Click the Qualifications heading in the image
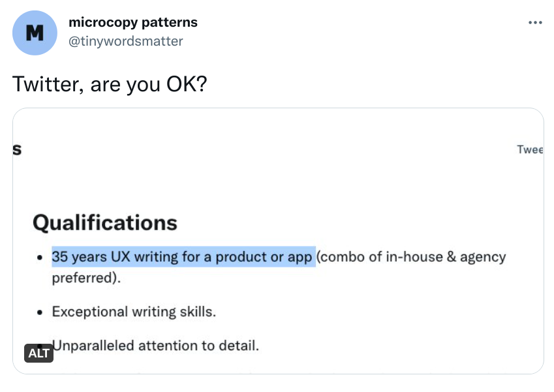 (105, 223)
